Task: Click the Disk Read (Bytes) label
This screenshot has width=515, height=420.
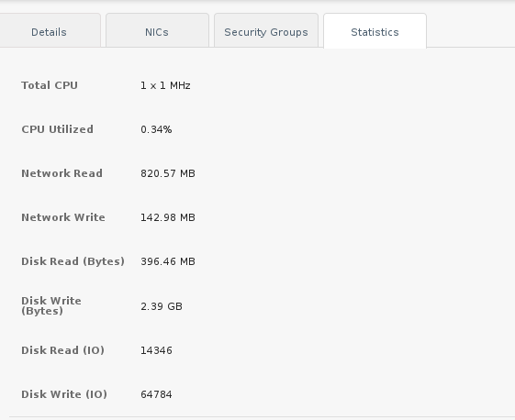Action: click(x=73, y=261)
